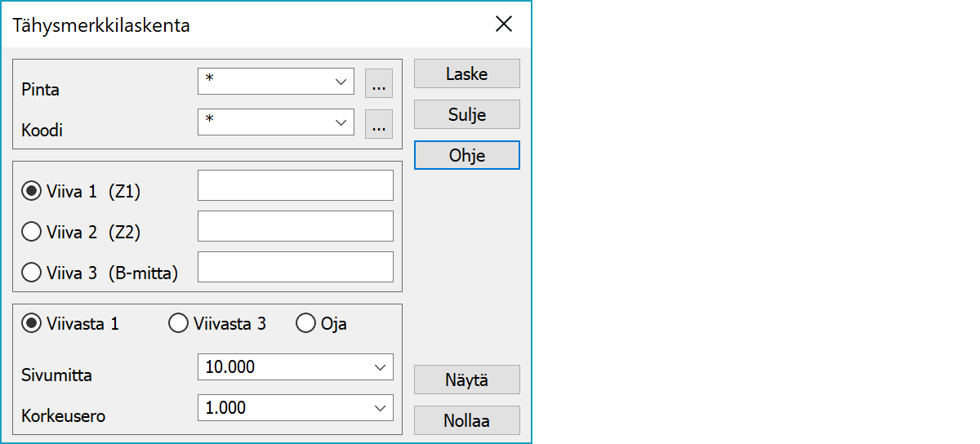Select the Viiva 3 (B-mitta) radio button
Screen dimensions: 980x444
click(32, 273)
